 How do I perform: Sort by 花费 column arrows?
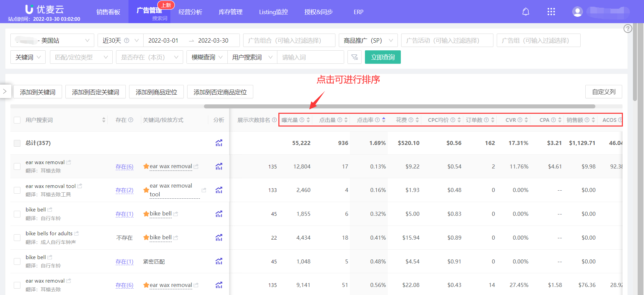[417, 120]
